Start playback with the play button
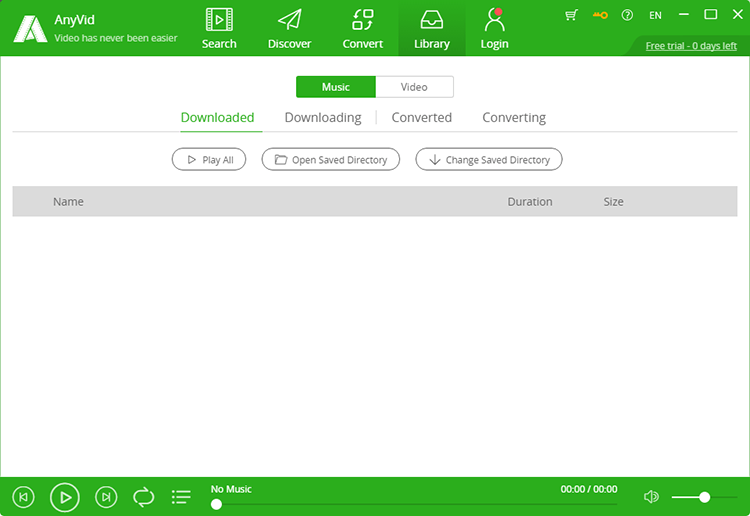This screenshot has width=750, height=516. click(65, 497)
